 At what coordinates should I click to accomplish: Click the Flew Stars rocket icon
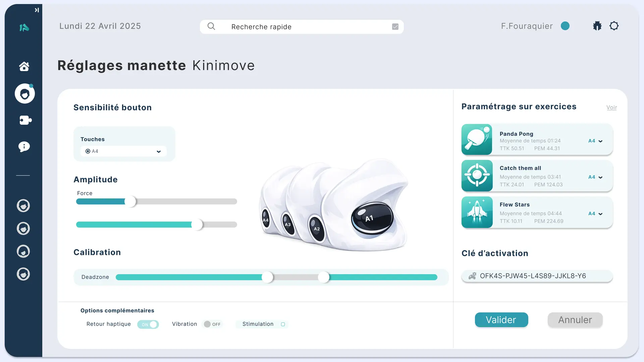click(x=477, y=212)
